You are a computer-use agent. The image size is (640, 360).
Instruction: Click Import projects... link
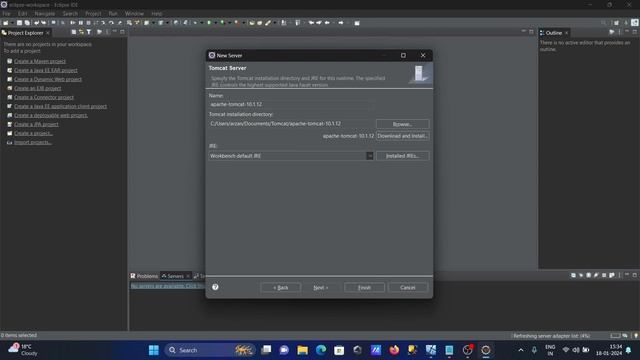point(33,142)
